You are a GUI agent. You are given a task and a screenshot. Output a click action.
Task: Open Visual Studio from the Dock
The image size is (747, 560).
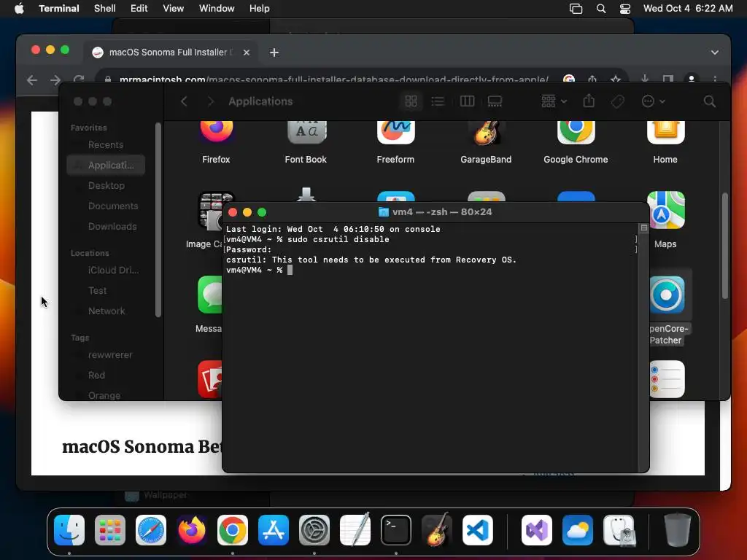[537, 530]
